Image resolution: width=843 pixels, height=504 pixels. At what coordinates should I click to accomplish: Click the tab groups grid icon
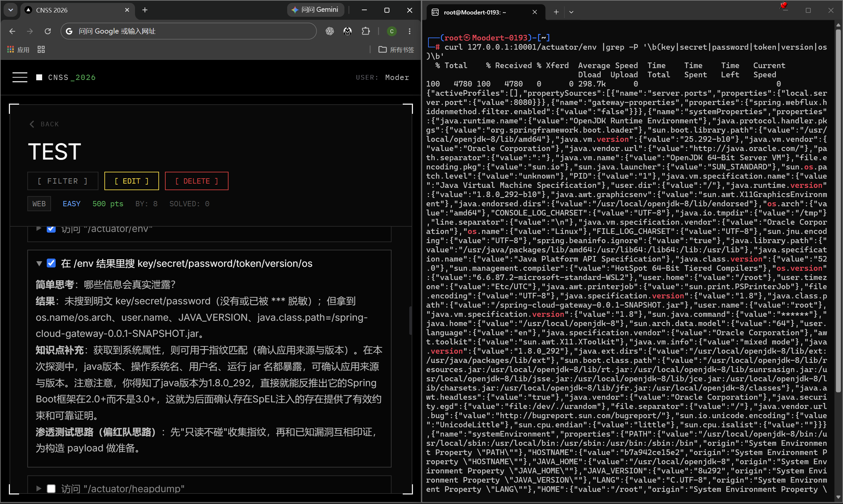[41, 50]
